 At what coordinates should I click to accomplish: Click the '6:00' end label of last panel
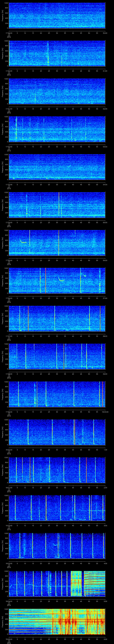coord(105,639)
